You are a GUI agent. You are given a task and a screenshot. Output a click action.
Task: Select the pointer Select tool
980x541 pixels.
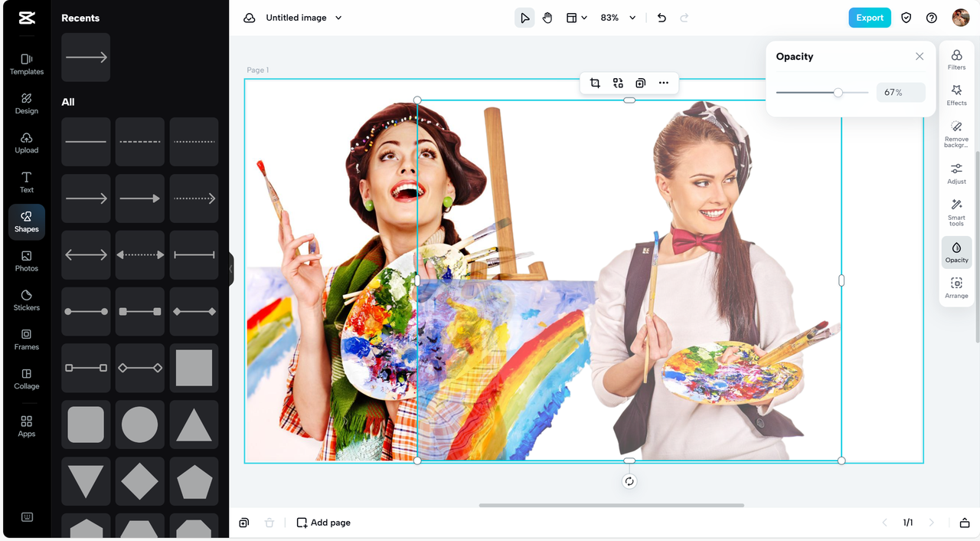pos(524,18)
